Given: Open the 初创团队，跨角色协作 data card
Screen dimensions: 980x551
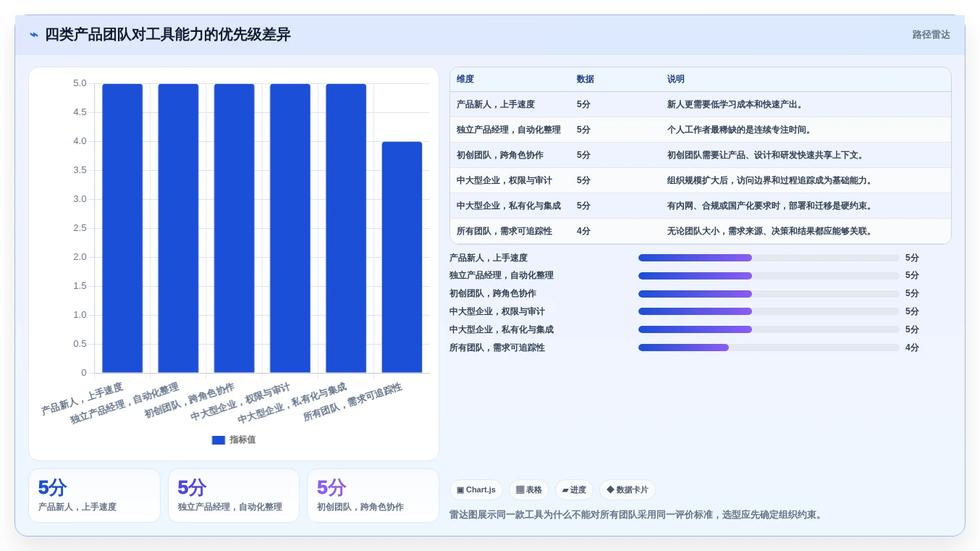Looking at the screenshot, I should [373, 495].
